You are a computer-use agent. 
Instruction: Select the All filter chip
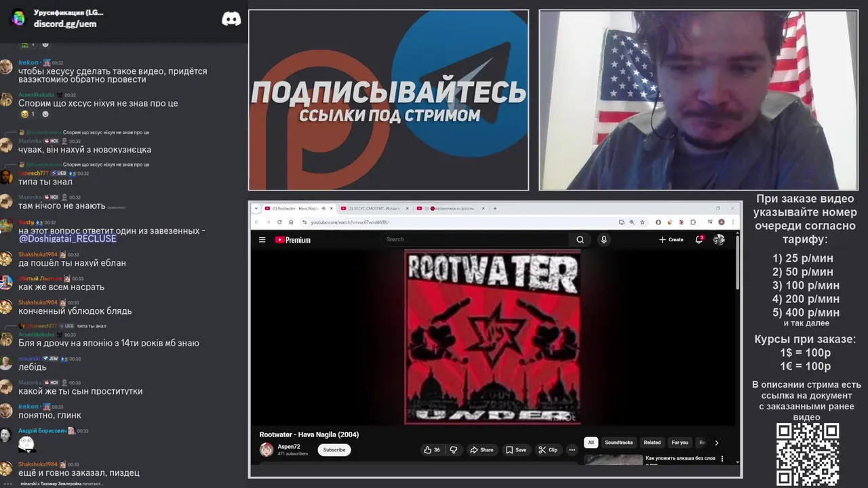(x=591, y=443)
